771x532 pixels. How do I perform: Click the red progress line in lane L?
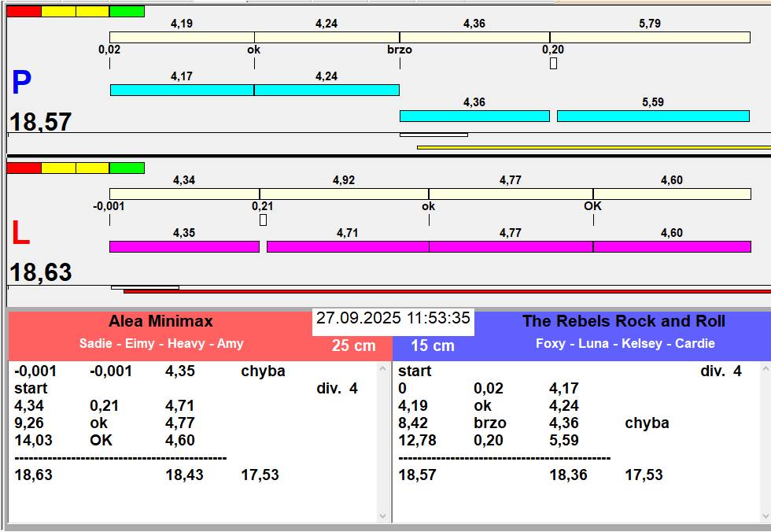click(x=448, y=291)
